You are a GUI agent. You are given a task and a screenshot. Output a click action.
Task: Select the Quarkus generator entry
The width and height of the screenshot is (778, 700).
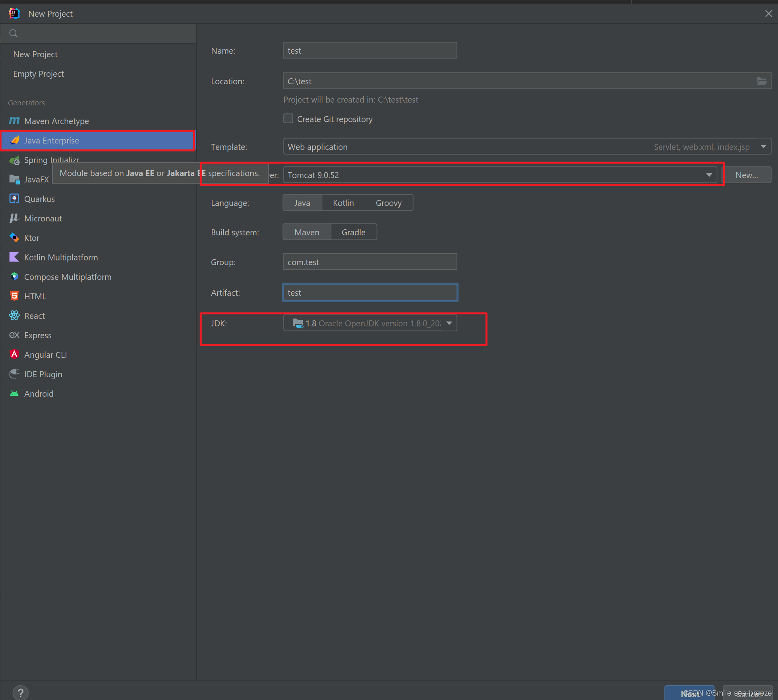(x=99, y=199)
